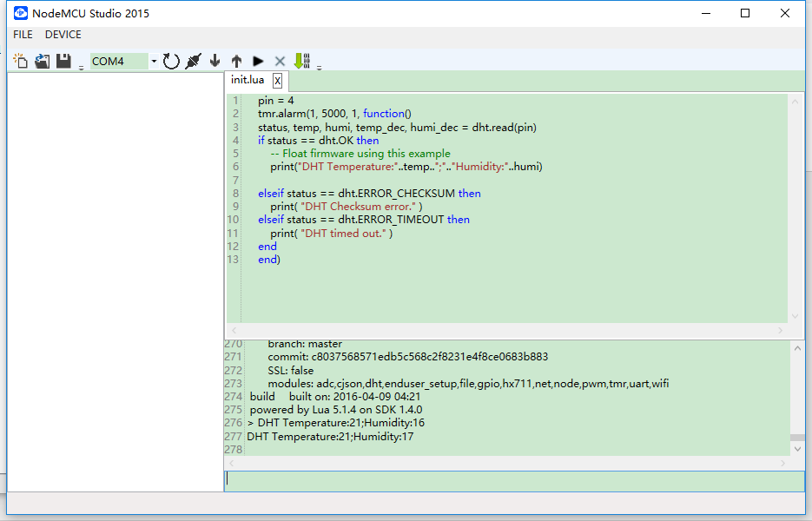Click the "if status == dht.OK then" line
The width and height of the screenshot is (812, 521).
click(319, 141)
